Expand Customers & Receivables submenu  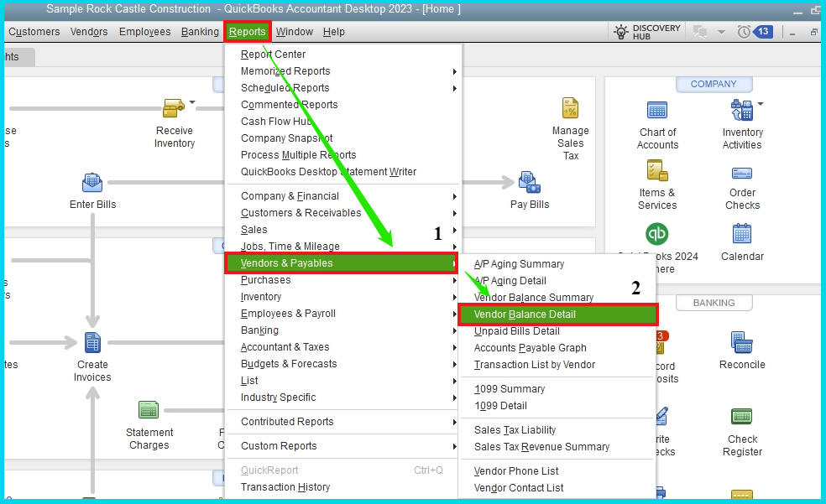tap(454, 213)
